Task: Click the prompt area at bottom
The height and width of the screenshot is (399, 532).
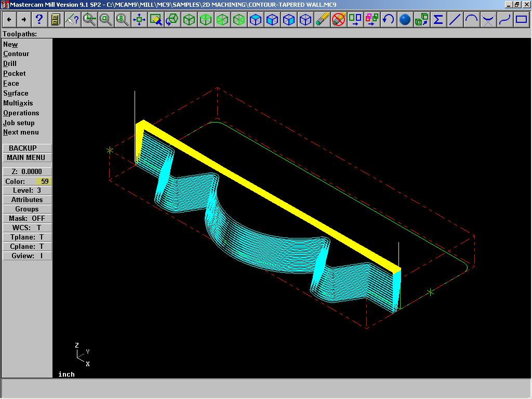Action: point(266,388)
